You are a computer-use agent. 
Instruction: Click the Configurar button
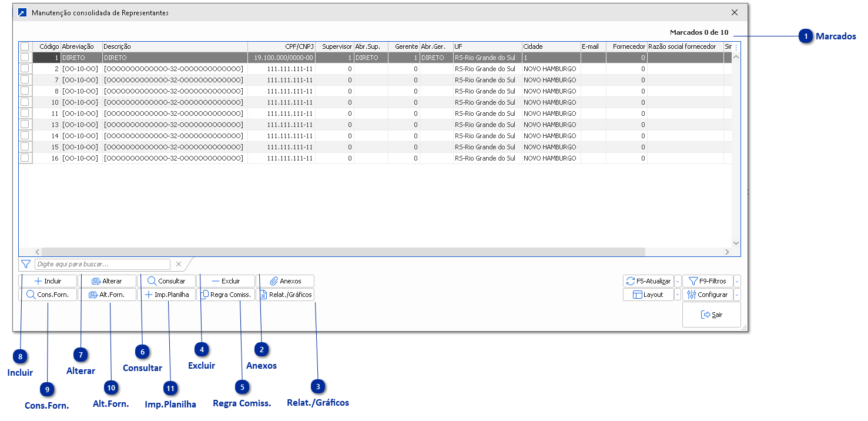click(x=708, y=295)
